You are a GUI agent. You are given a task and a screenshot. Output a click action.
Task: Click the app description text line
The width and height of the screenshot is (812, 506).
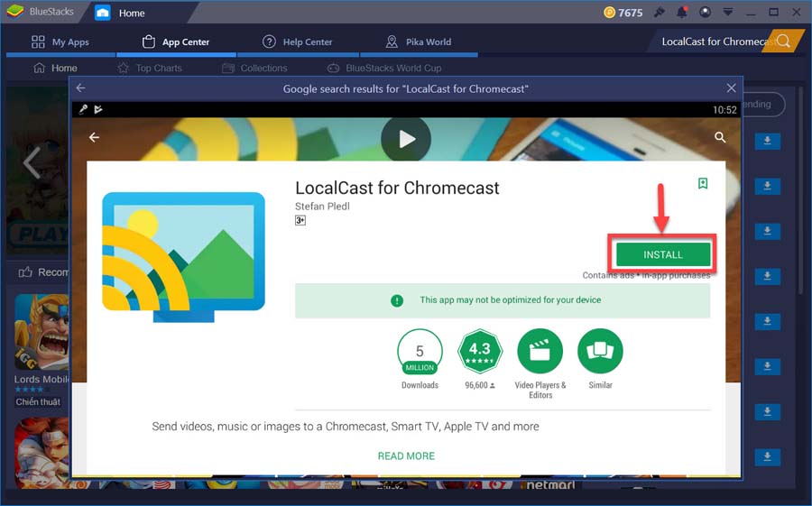click(346, 427)
